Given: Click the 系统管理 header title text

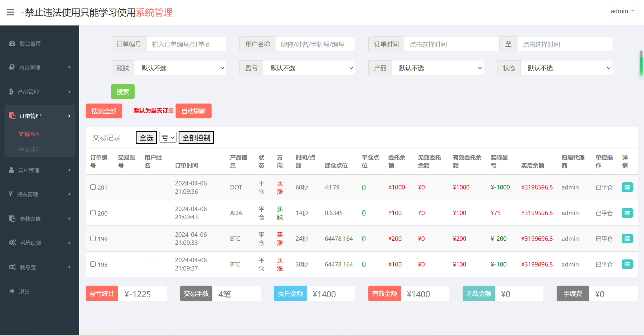Looking at the screenshot, I should point(154,13).
